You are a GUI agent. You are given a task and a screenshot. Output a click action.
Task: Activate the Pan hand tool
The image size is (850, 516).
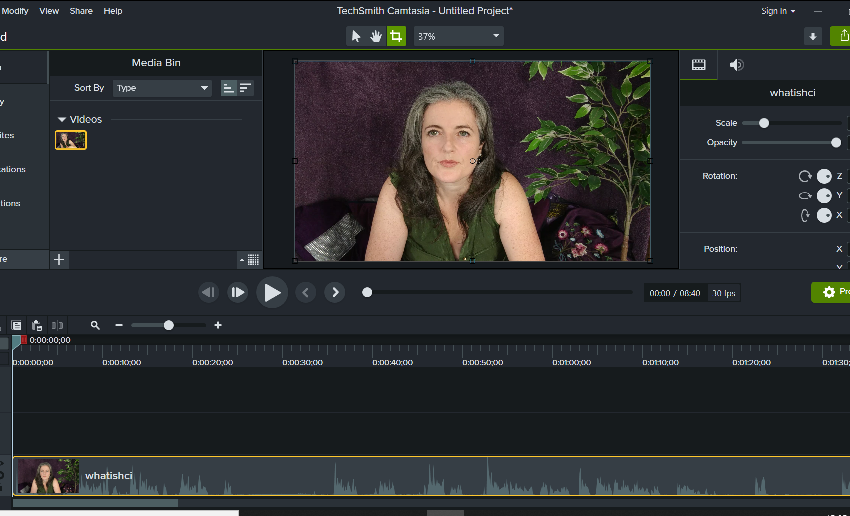click(376, 36)
